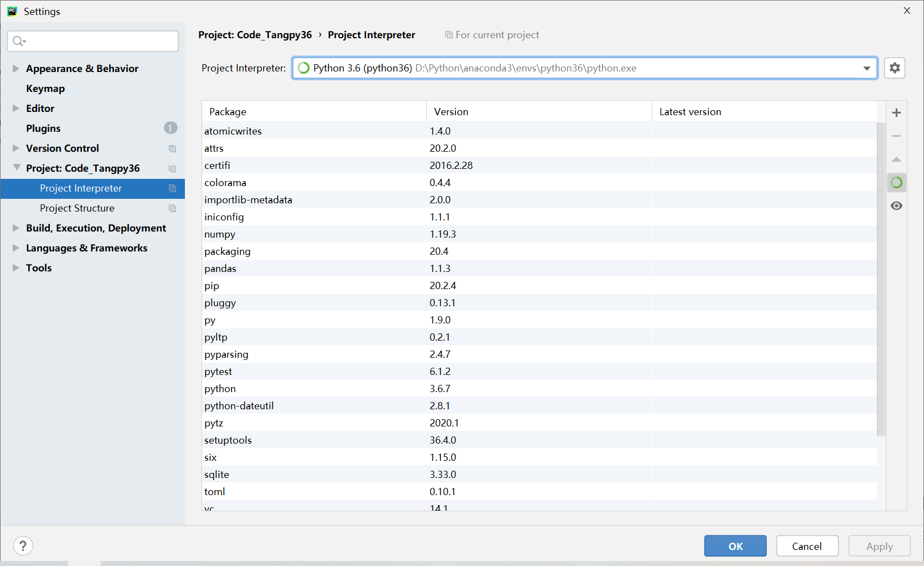Screen dimensions: 924x566
Task: Expand the Version Control section
Action: coord(16,148)
